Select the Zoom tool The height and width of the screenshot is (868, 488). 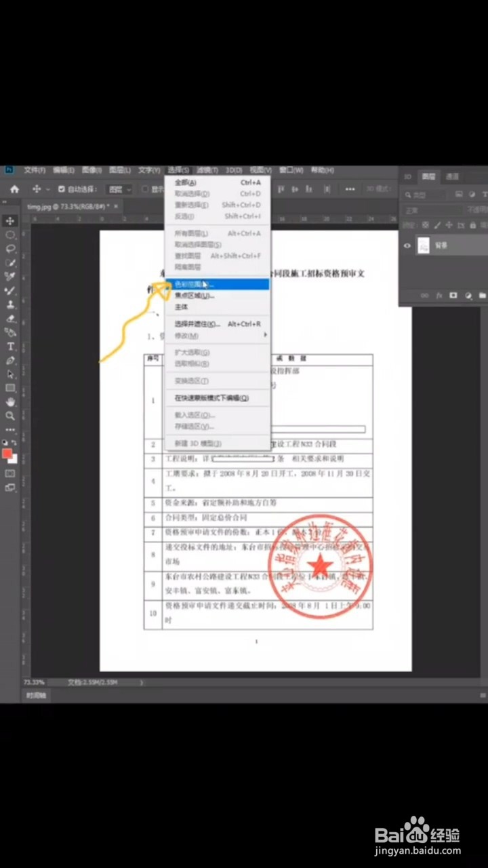tap(10, 416)
